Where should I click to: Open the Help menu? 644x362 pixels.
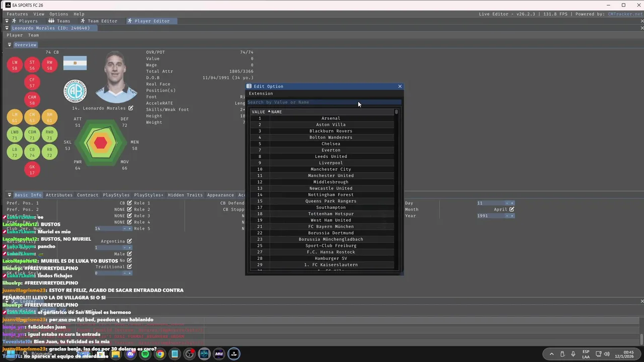[x=79, y=14]
